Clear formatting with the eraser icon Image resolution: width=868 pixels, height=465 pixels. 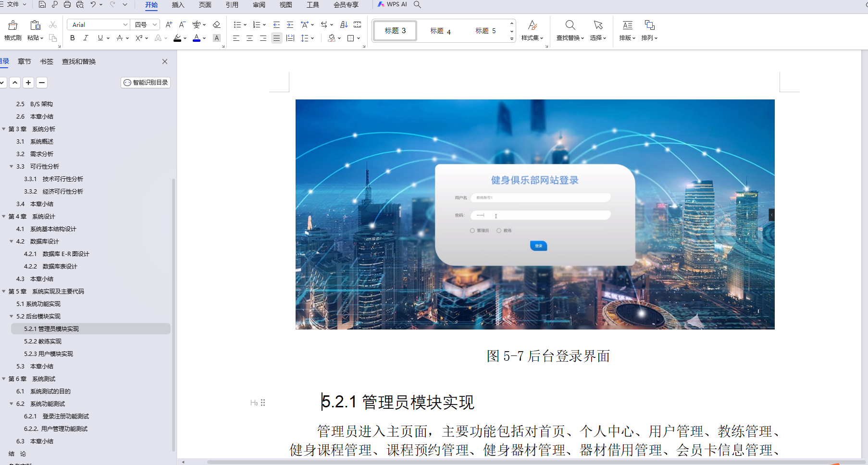click(x=217, y=24)
